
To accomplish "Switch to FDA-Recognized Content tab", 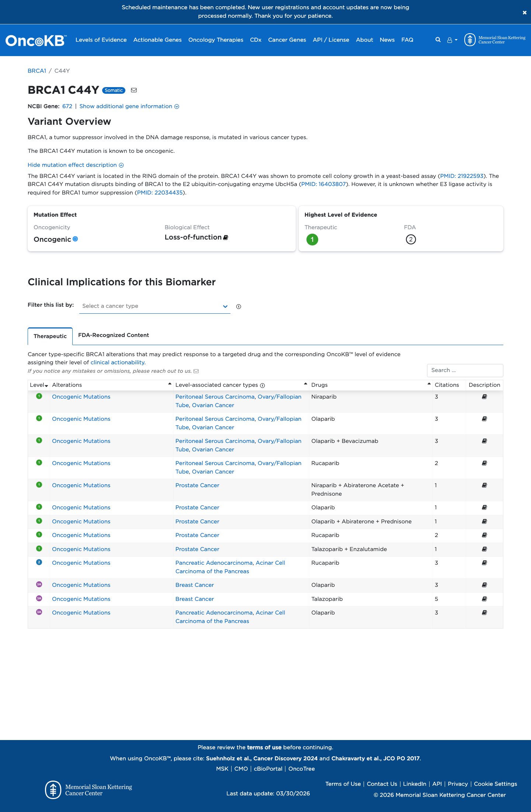I will click(114, 335).
